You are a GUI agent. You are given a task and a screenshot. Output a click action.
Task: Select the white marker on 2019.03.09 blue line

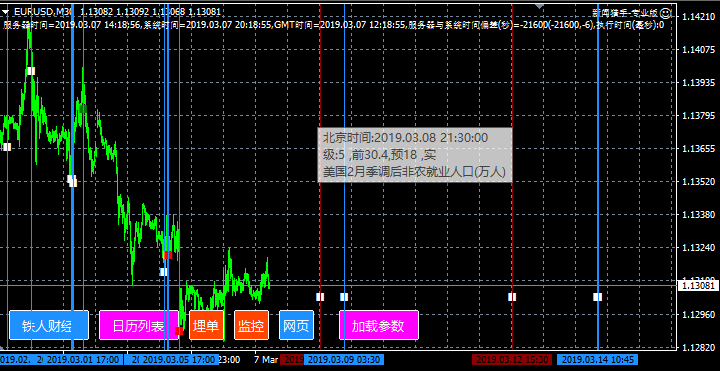344,297
